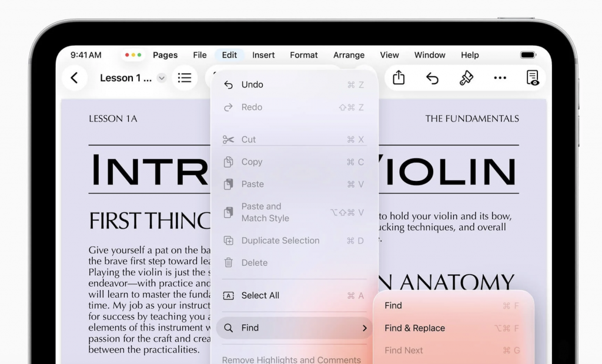The height and width of the screenshot is (364, 602).
Task: Open the list view icon in the toolbar
Action: point(185,78)
